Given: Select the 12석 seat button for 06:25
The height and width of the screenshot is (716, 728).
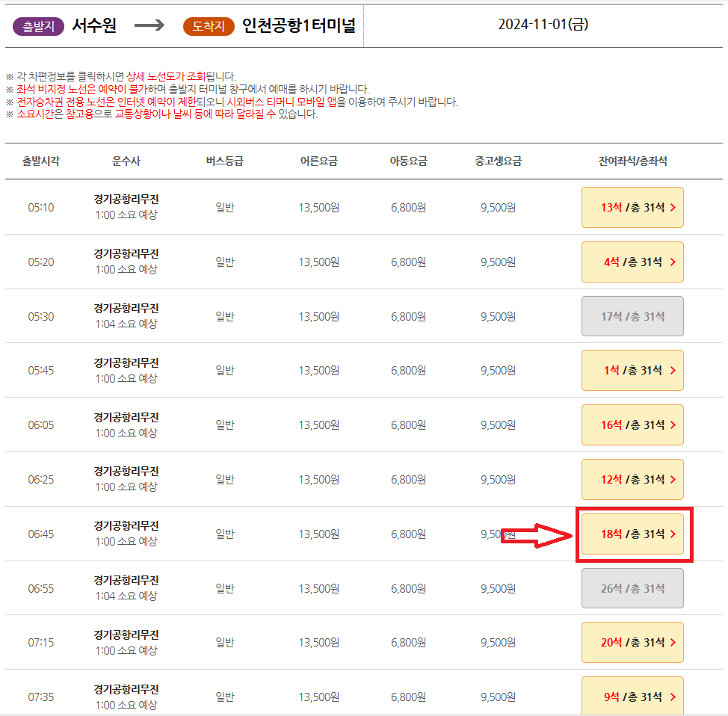Looking at the screenshot, I should point(632,479).
